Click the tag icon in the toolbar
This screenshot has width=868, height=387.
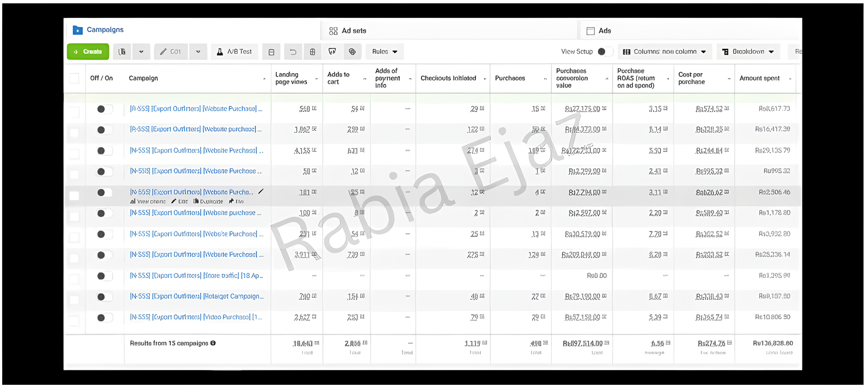(352, 51)
